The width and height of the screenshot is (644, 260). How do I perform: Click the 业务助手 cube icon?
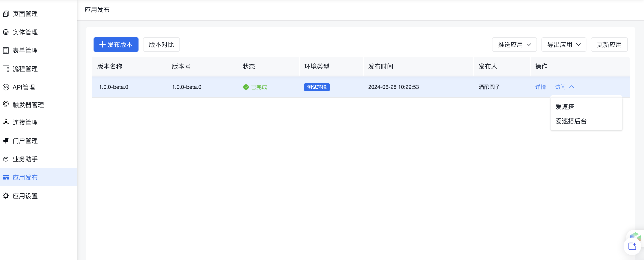click(x=6, y=159)
